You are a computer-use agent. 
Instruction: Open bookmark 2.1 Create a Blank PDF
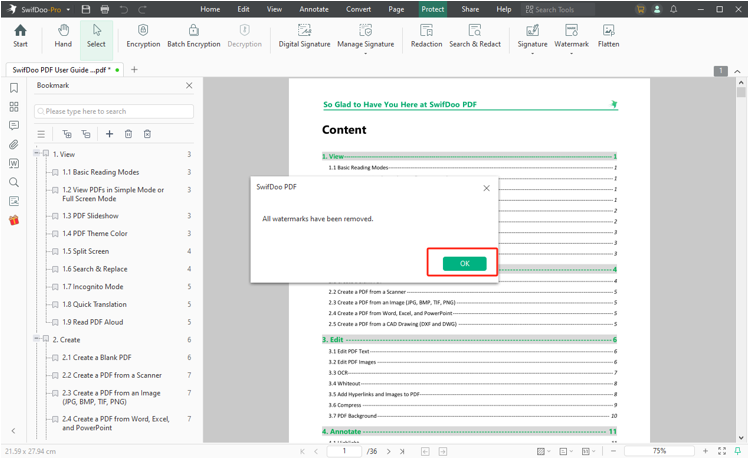(x=96, y=357)
